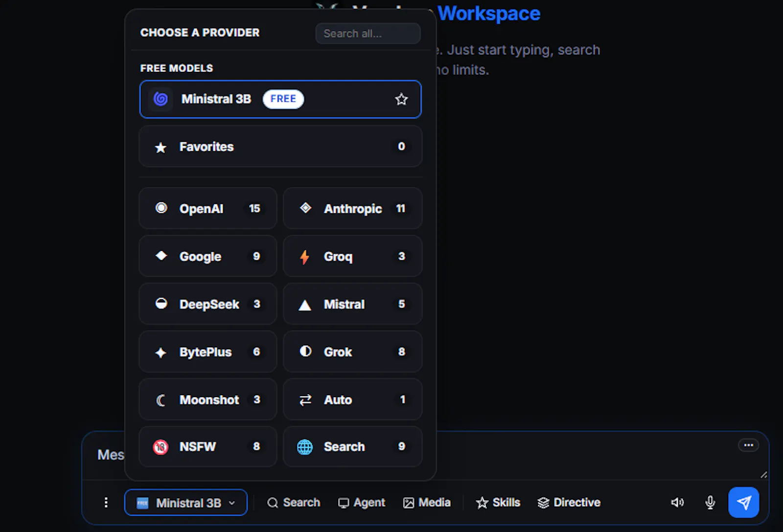
Task: Select the Grok provider
Action: click(352, 352)
